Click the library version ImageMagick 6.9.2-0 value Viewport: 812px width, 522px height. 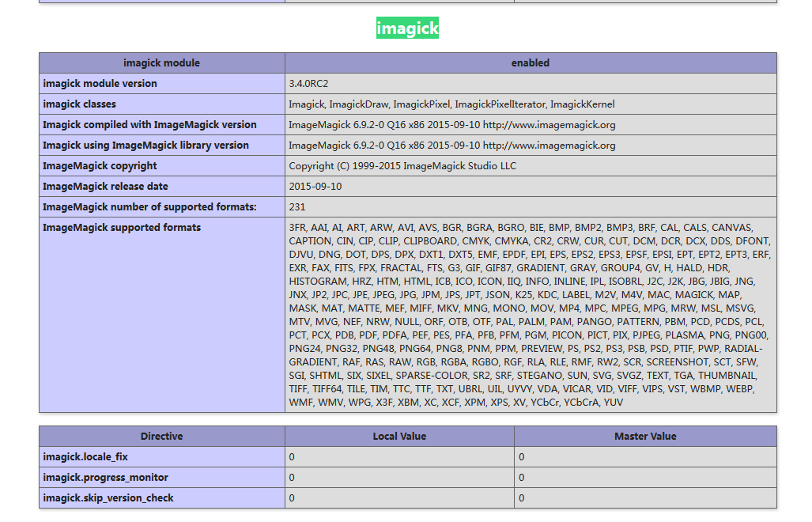[531, 145]
